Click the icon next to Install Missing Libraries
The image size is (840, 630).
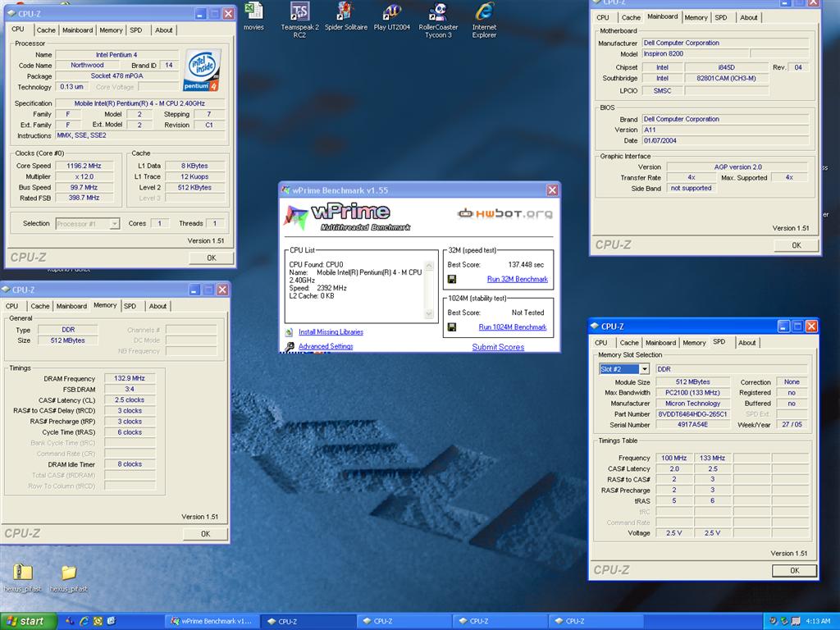pos(290,332)
